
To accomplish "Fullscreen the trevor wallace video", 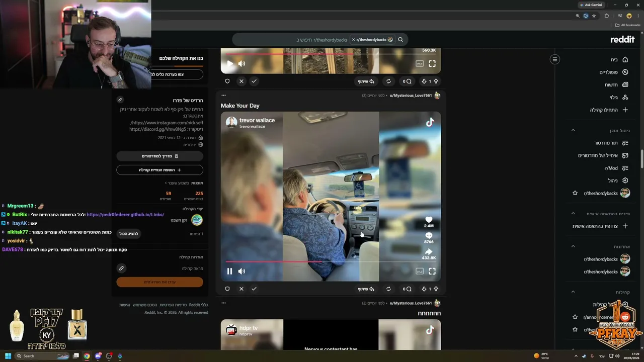I will (432, 271).
